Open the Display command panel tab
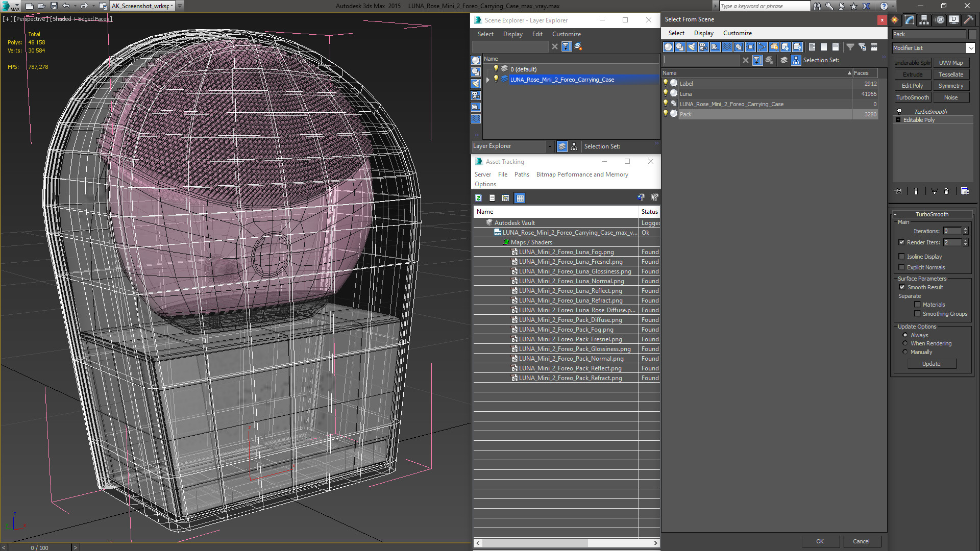 953,20
